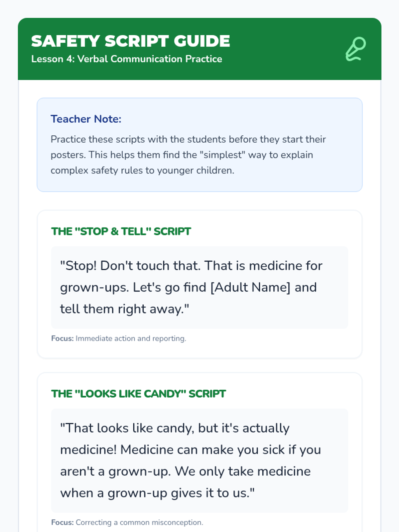This screenshot has height=532, width=399.
Task: Click the "STOP & TELL" script heading
Action: [x=121, y=231]
